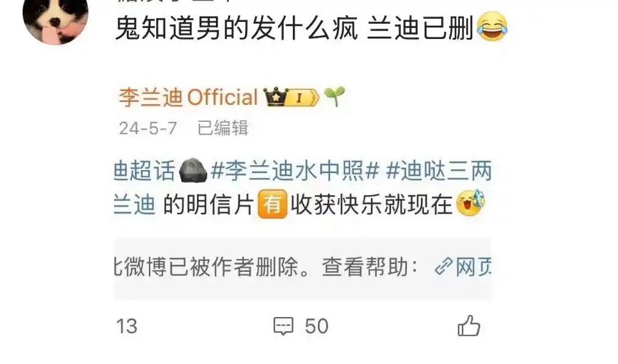Tap the 迪超话 super-topic link
618x364 pixels.
(x=144, y=171)
